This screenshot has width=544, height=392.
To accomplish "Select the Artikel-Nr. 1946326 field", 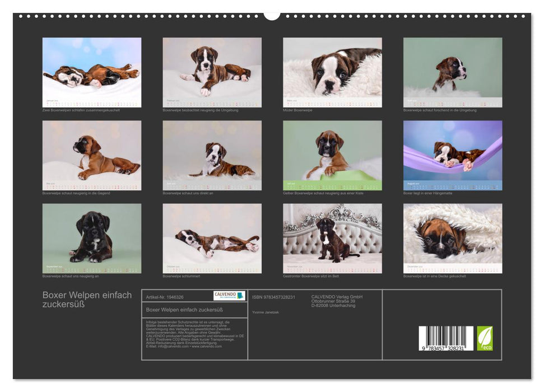I will (x=165, y=297).
